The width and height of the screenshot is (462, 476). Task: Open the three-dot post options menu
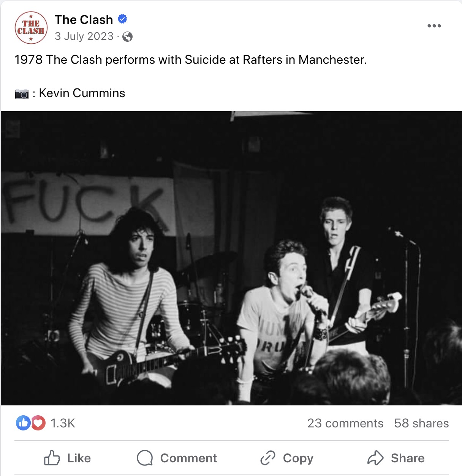click(434, 26)
